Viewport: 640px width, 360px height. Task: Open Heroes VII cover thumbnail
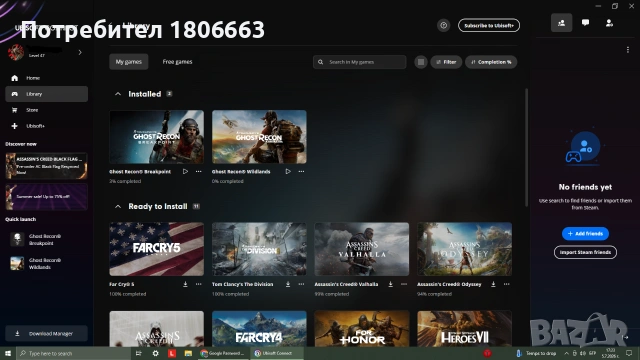pyautogui.click(x=464, y=329)
